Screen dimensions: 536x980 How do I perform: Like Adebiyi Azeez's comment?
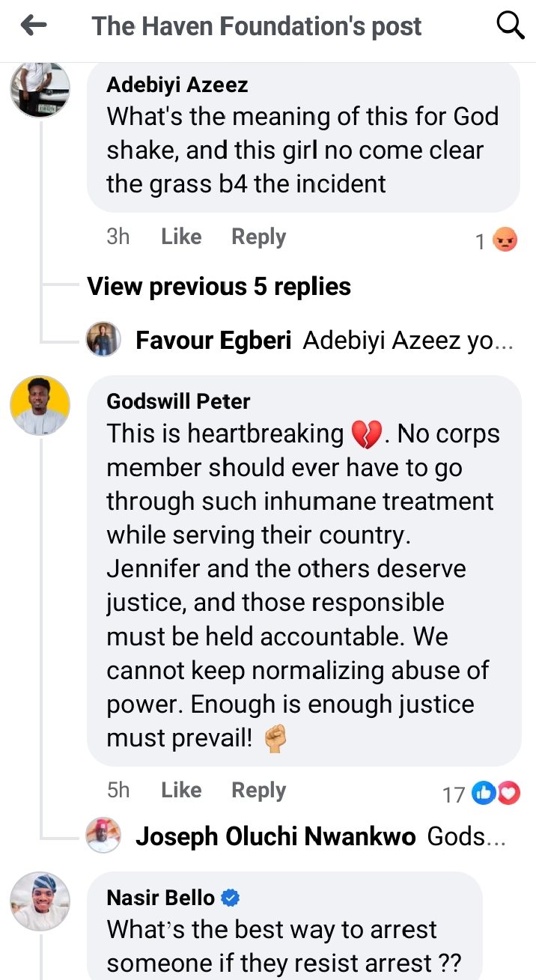(181, 237)
